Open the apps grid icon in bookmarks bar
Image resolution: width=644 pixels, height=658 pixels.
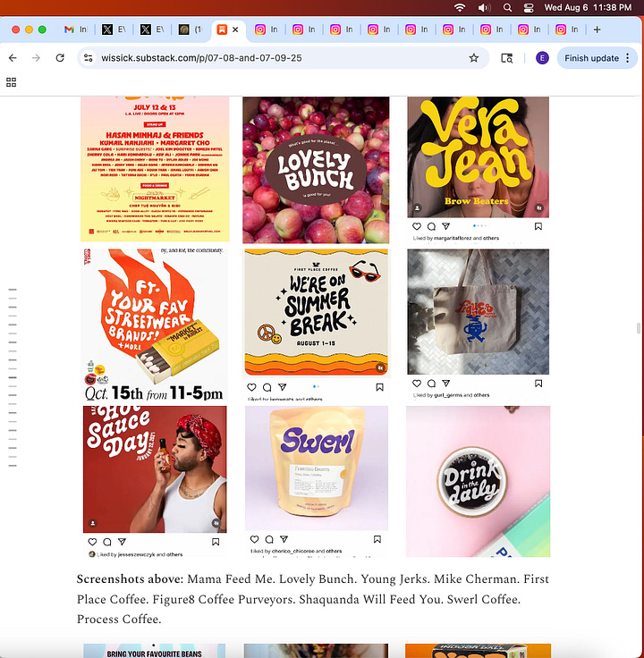(12, 82)
